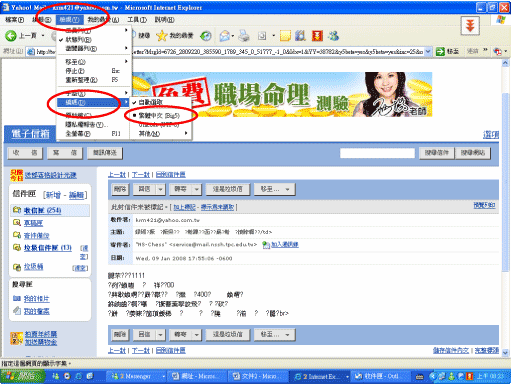Open the top 移至... move-to dropdown

[x=275, y=189]
